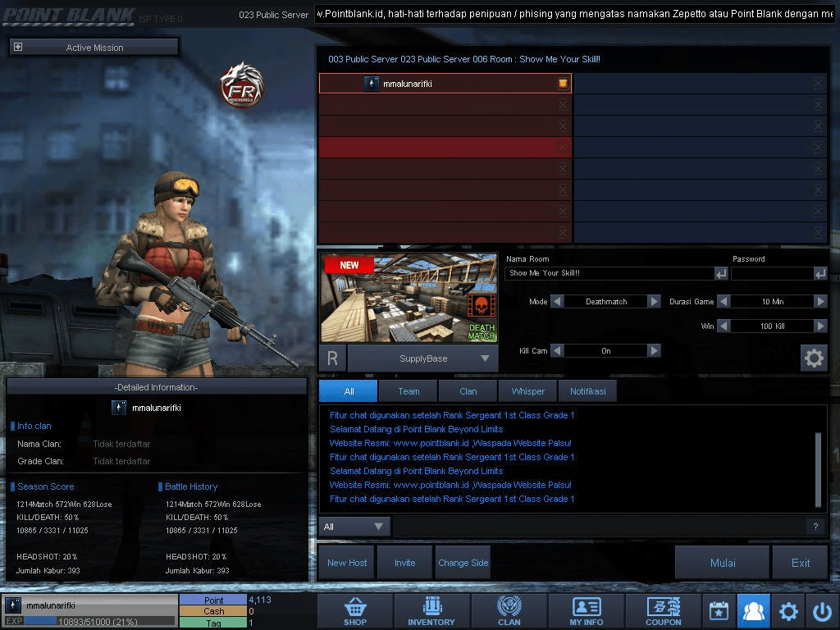The image size is (840, 630).
Task: Expand the SupplyBase map dropdown
Action: 485,358
